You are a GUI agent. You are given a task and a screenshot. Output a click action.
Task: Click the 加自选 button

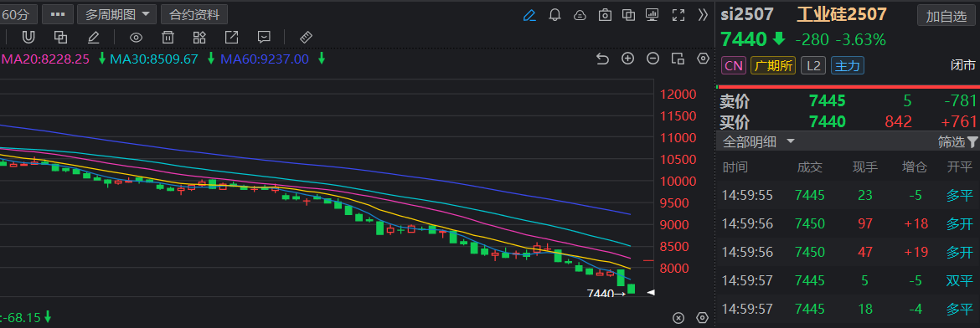[946, 16]
